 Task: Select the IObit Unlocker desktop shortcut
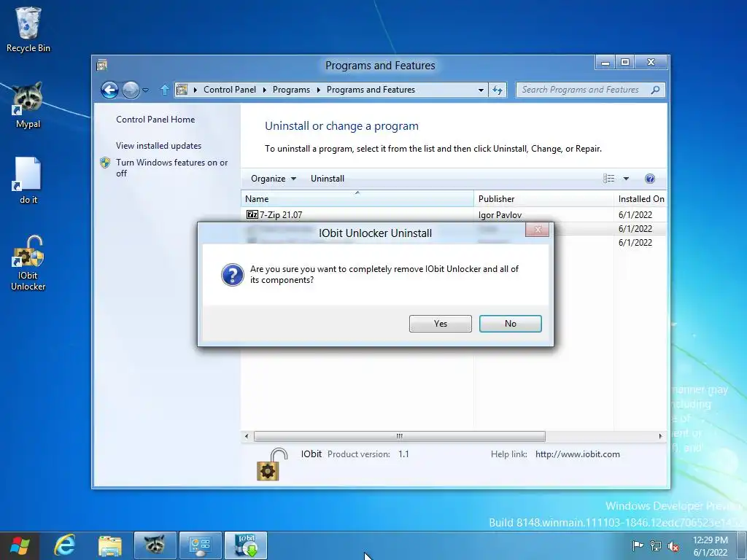coord(28,262)
